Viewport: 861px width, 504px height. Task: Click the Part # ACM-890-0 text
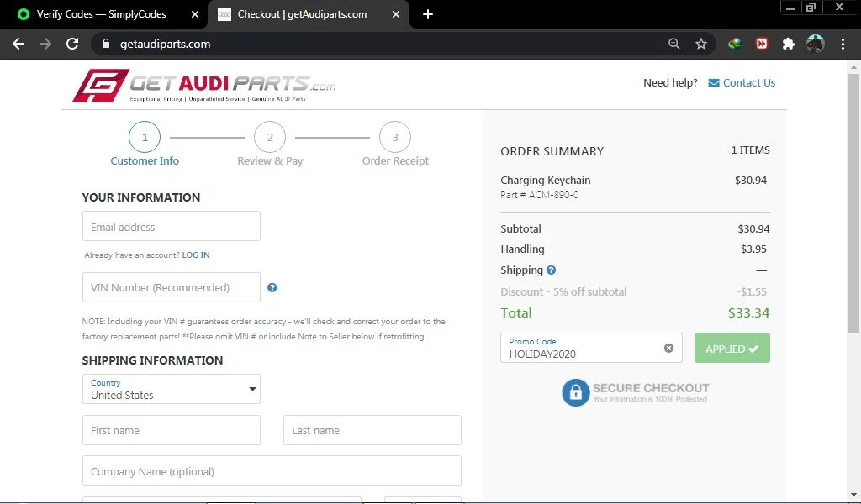(539, 195)
